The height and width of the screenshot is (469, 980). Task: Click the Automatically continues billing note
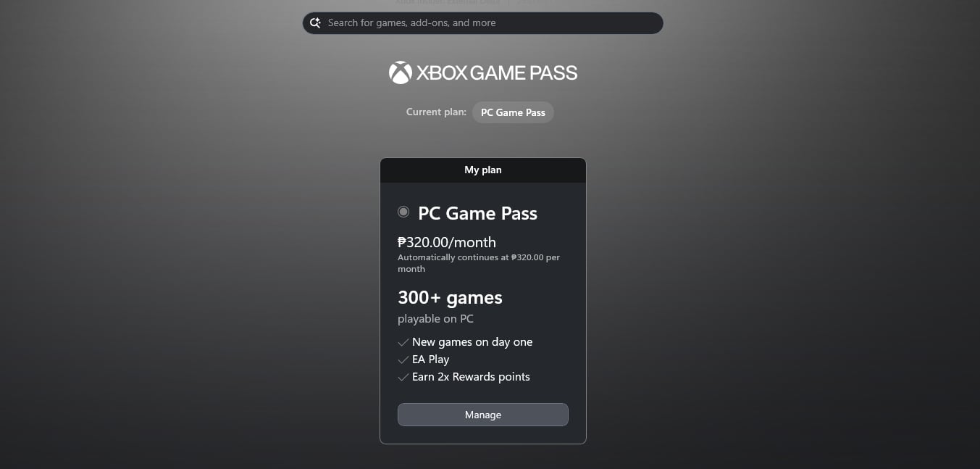pos(479,263)
